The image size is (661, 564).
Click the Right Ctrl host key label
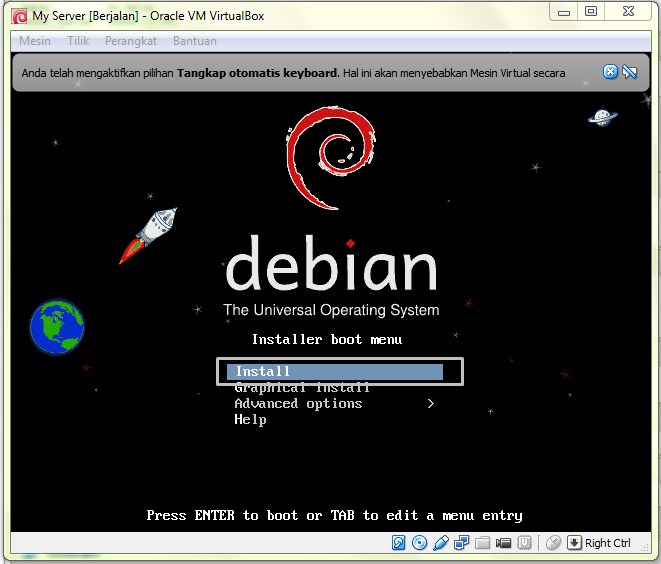tap(607, 543)
